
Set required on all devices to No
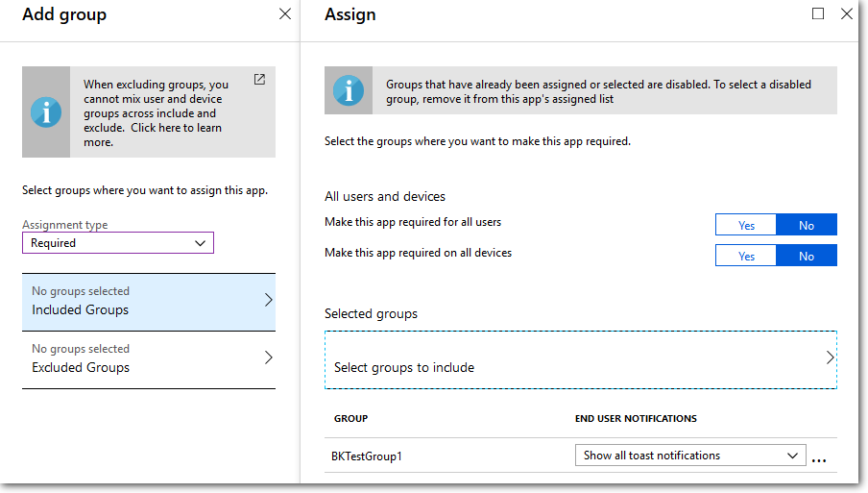806,256
